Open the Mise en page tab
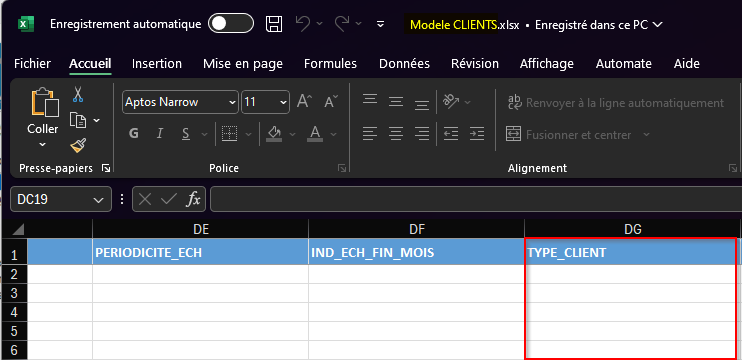The width and height of the screenshot is (742, 360). point(243,63)
